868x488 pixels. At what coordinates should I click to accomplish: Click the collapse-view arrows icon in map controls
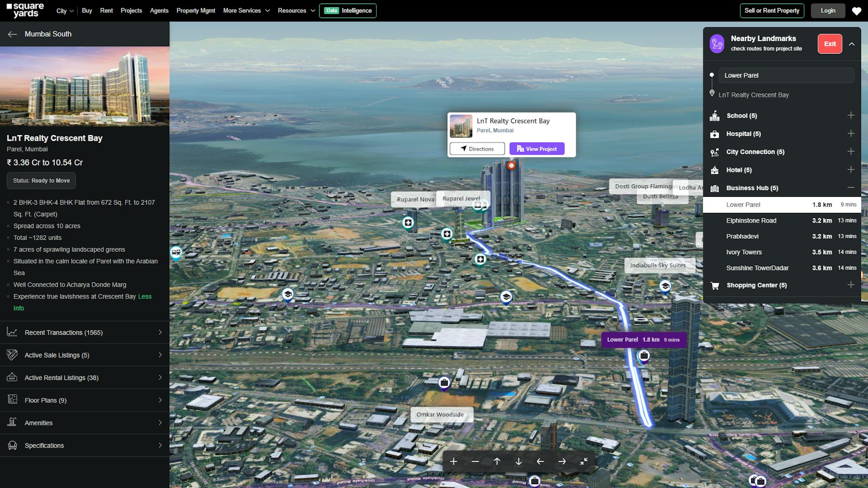(583, 461)
